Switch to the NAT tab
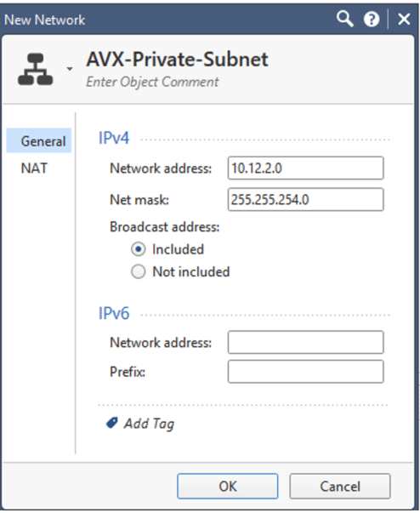Viewport: 420px width, 513px height. click(34, 168)
